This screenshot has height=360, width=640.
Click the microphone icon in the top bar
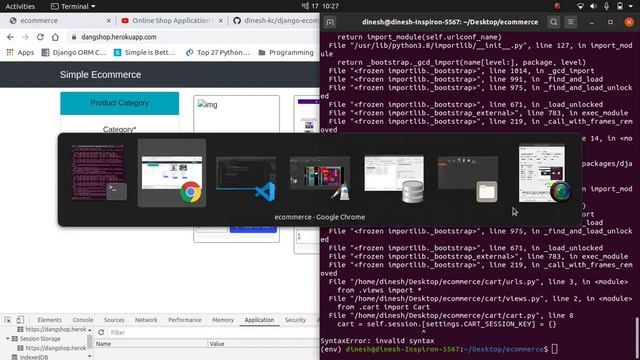click(607, 6)
